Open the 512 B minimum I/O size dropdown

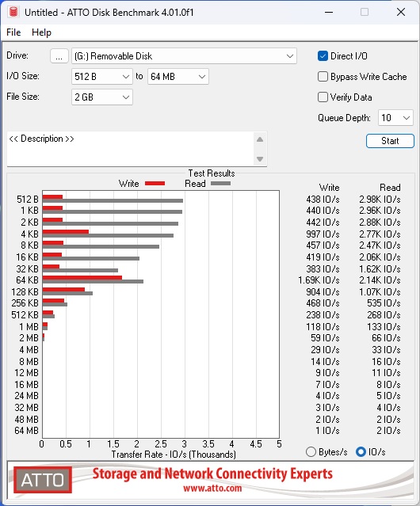[102, 77]
